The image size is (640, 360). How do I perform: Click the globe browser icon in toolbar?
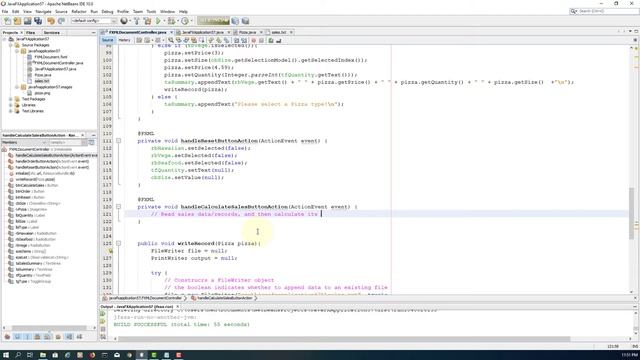tap(123, 21)
